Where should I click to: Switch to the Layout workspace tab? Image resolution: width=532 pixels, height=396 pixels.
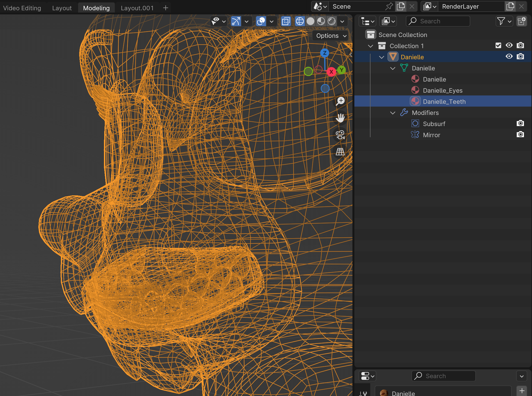click(x=62, y=8)
